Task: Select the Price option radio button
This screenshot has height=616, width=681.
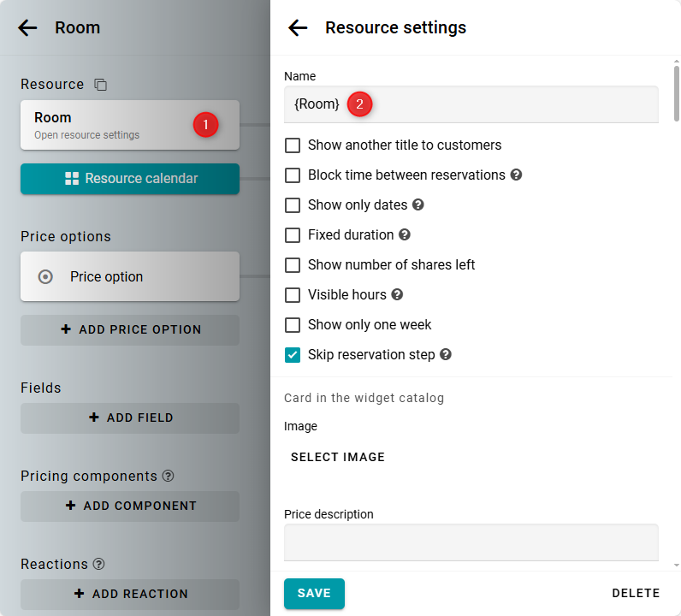Action: click(x=46, y=276)
